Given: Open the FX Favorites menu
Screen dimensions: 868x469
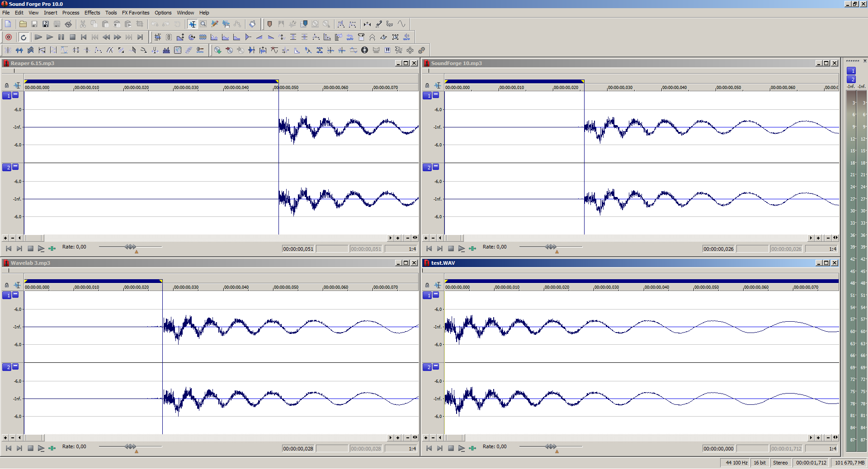Looking at the screenshot, I should point(136,13).
